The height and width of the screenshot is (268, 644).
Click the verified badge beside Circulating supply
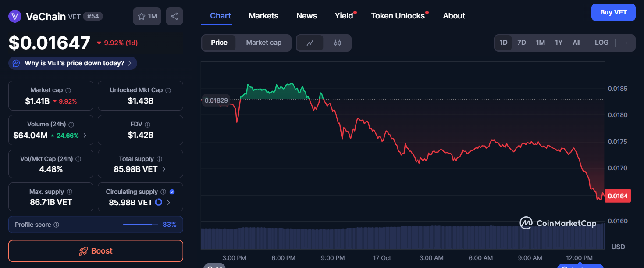pos(172,192)
